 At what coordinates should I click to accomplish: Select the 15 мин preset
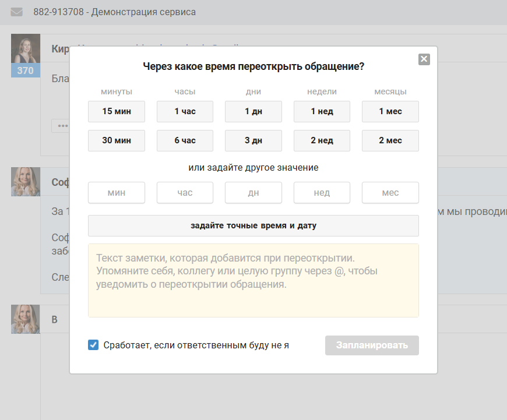click(x=116, y=111)
